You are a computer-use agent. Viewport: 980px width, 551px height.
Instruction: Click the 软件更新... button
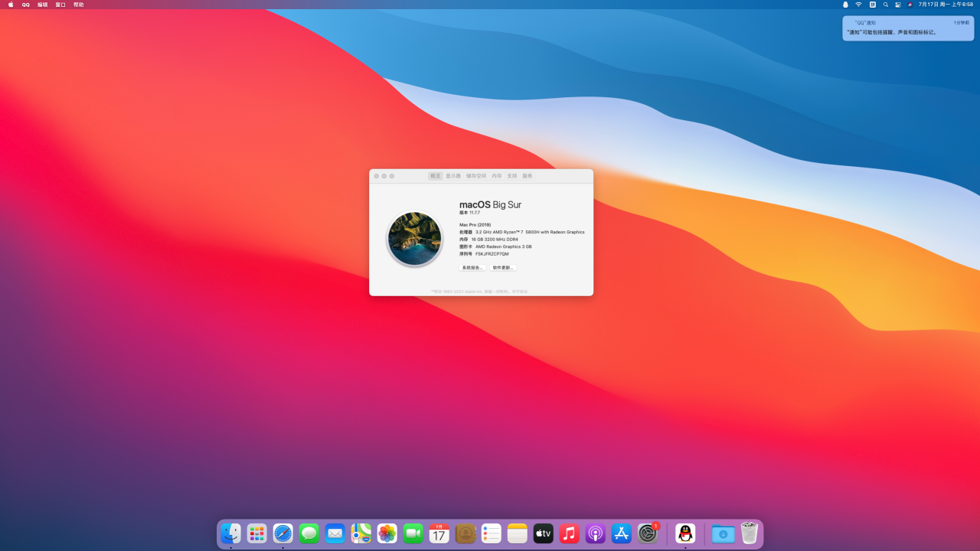[x=504, y=268]
